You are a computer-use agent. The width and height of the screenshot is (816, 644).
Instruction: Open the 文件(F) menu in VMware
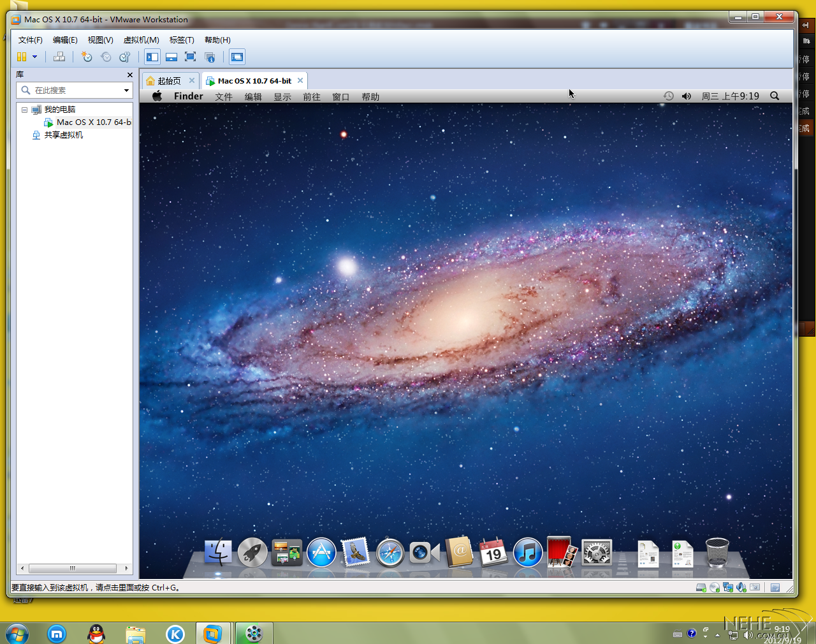pyautogui.click(x=31, y=40)
